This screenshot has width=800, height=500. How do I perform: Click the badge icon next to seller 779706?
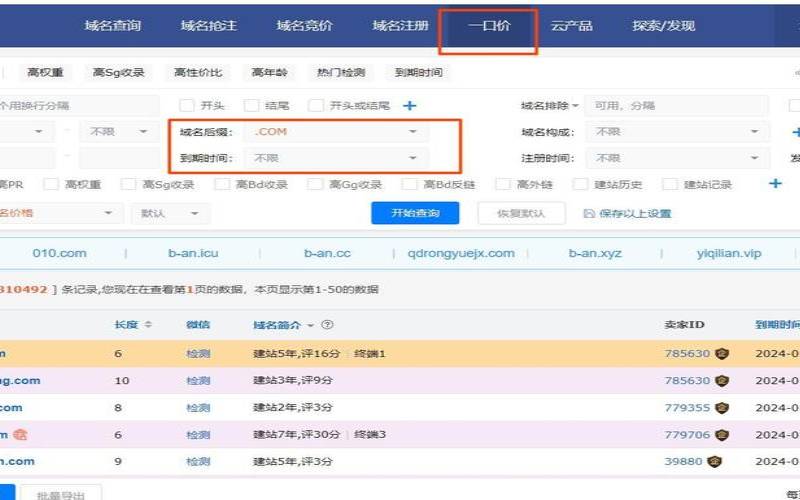point(721,435)
